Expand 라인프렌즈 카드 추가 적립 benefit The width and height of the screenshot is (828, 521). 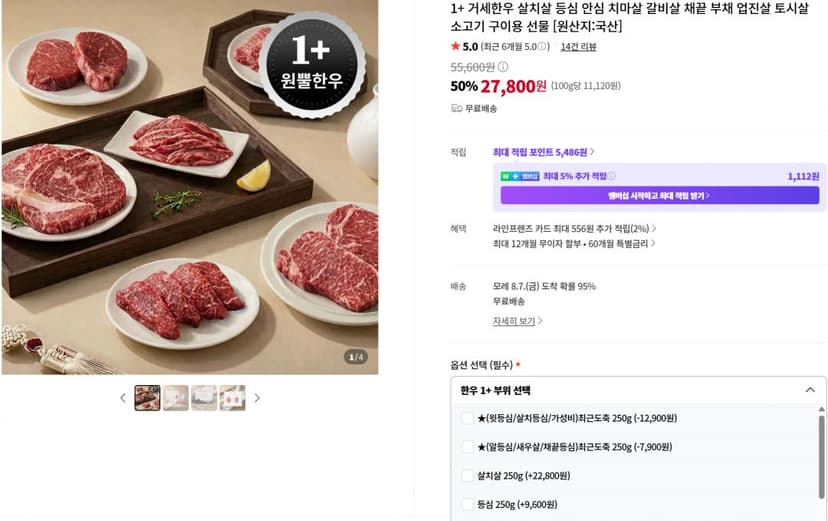[x=574, y=229]
